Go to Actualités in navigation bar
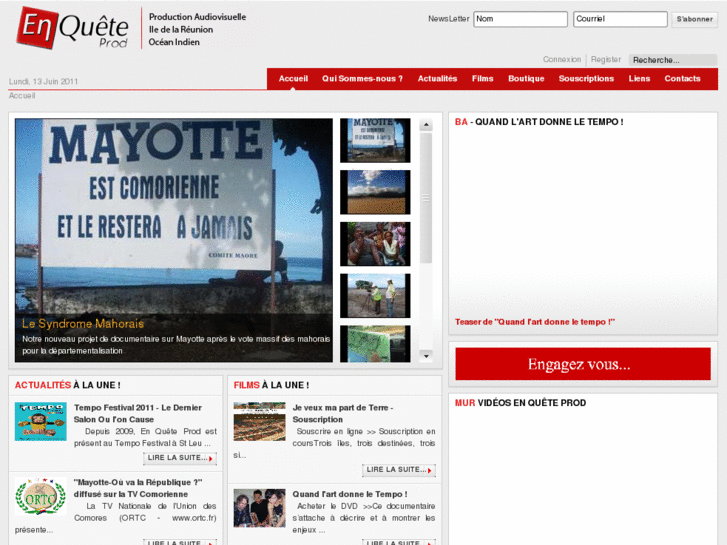 click(x=437, y=79)
